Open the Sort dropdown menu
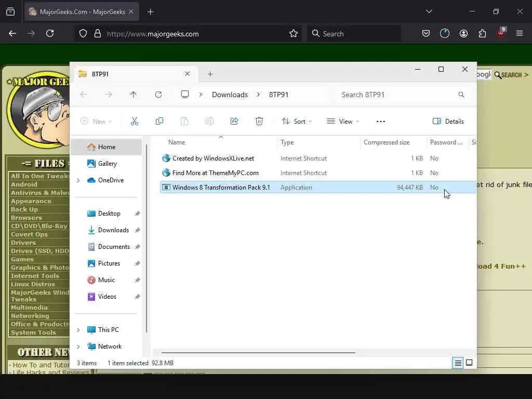 [x=297, y=122]
